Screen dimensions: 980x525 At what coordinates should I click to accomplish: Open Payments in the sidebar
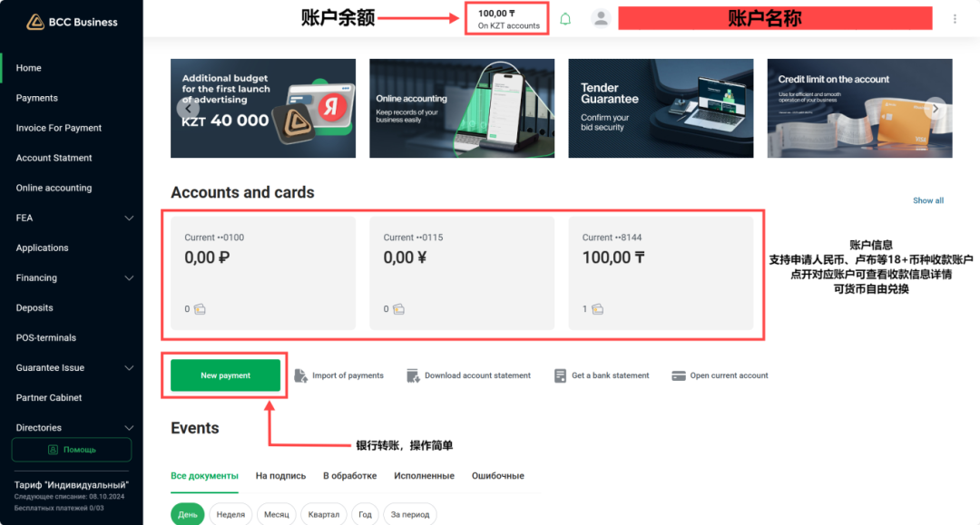[x=37, y=98]
